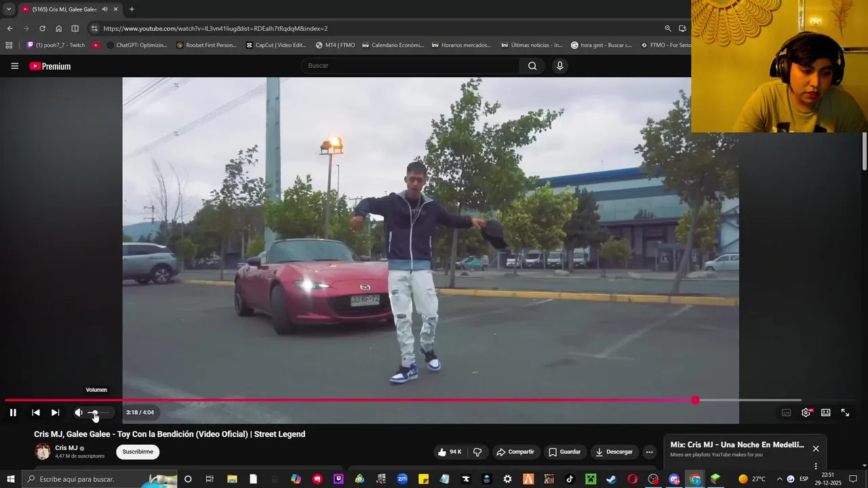Image resolution: width=868 pixels, height=488 pixels.
Task: Subscribe with the Suscribirme button
Action: pyautogui.click(x=138, y=452)
